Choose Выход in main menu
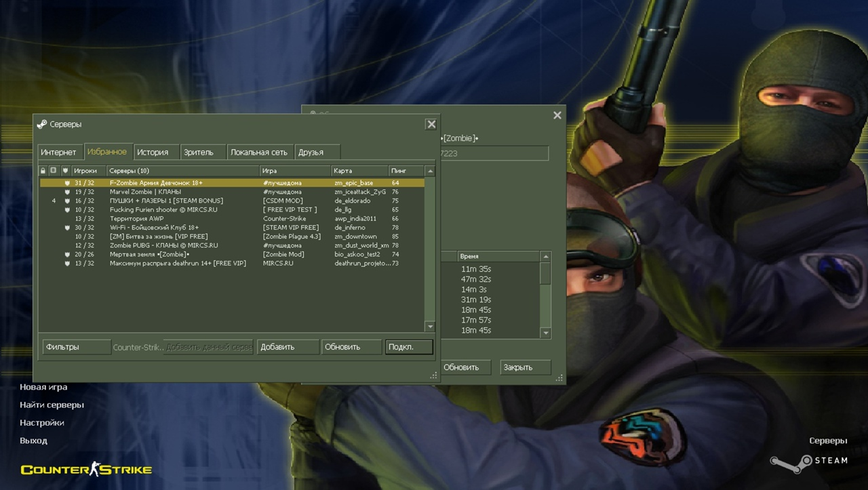Screen dimensions: 868x490 (33, 441)
